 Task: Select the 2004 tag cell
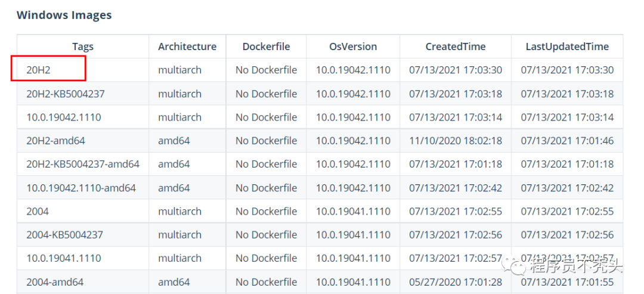tap(38, 211)
